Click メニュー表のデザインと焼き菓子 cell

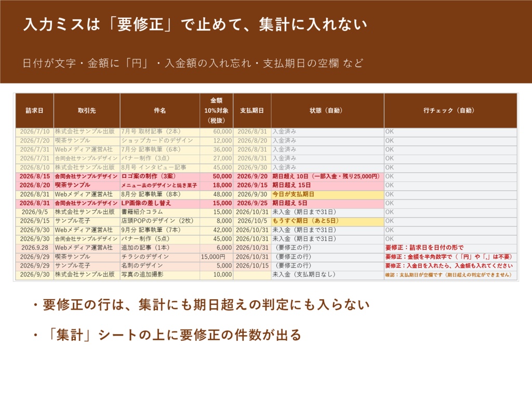(x=160, y=185)
